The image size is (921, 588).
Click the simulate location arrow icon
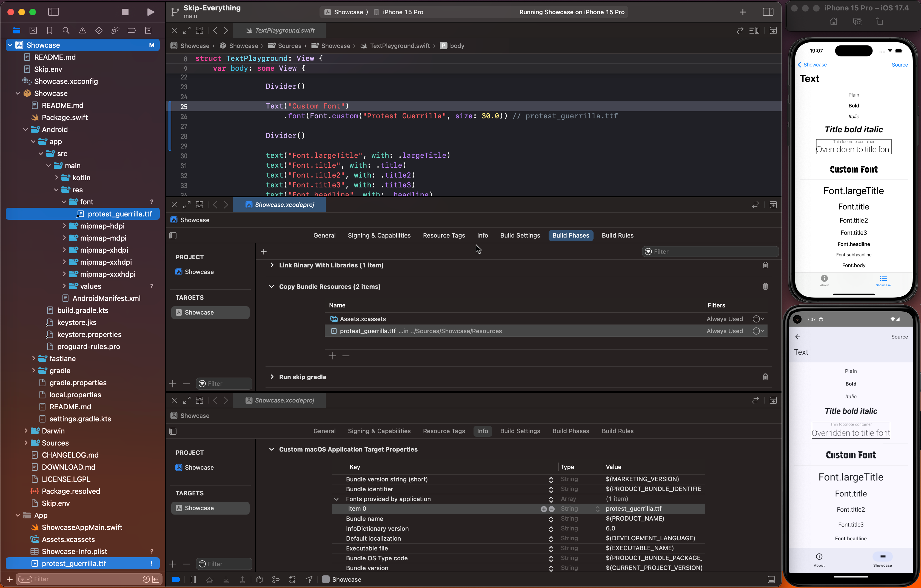click(x=309, y=580)
